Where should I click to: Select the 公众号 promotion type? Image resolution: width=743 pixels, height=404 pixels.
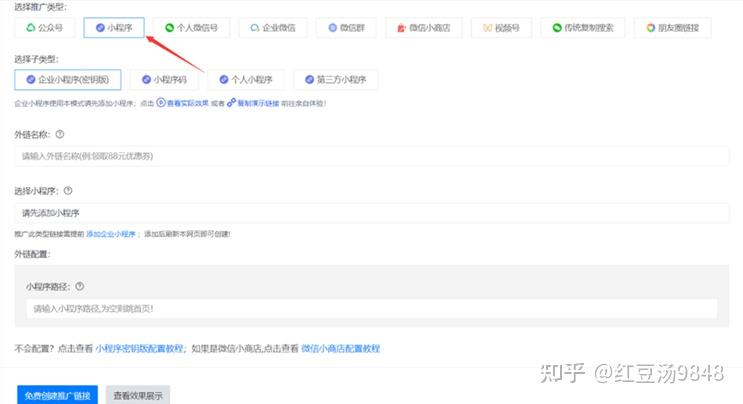(45, 28)
